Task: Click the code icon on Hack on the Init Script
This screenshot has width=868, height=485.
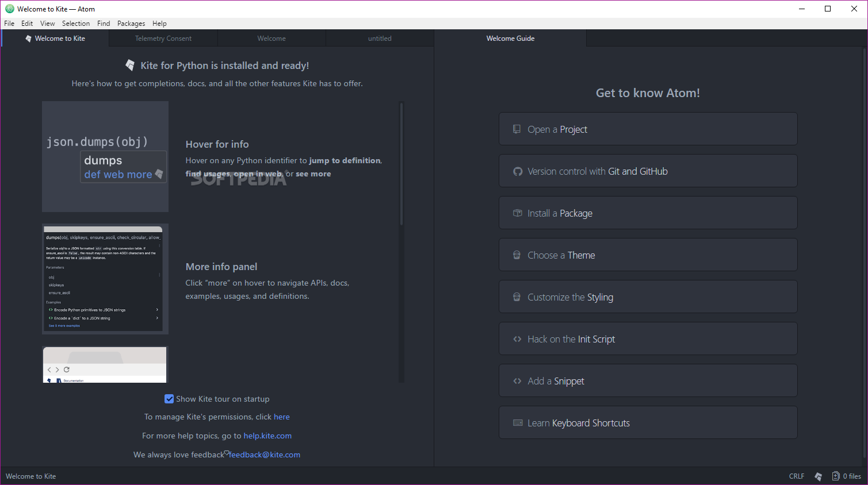Action: tap(518, 339)
